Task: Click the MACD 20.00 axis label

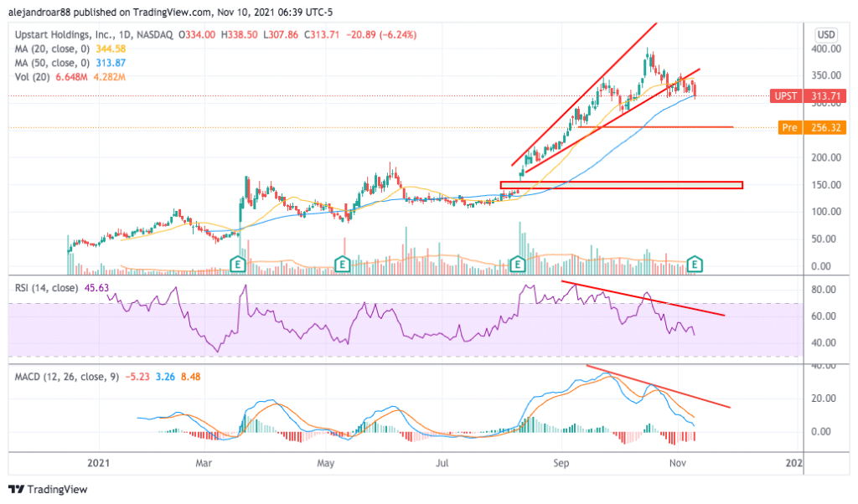Action: click(x=824, y=399)
